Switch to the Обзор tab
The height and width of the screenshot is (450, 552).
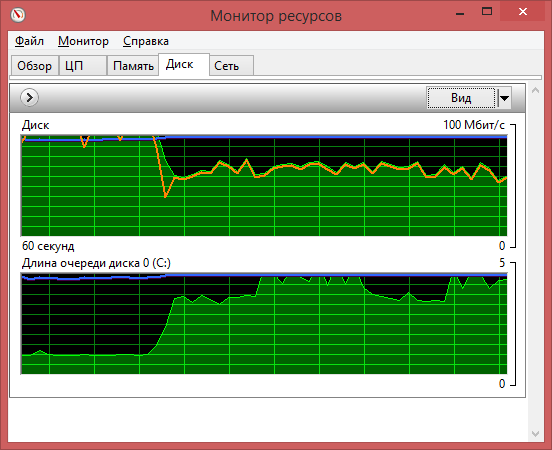[34, 66]
